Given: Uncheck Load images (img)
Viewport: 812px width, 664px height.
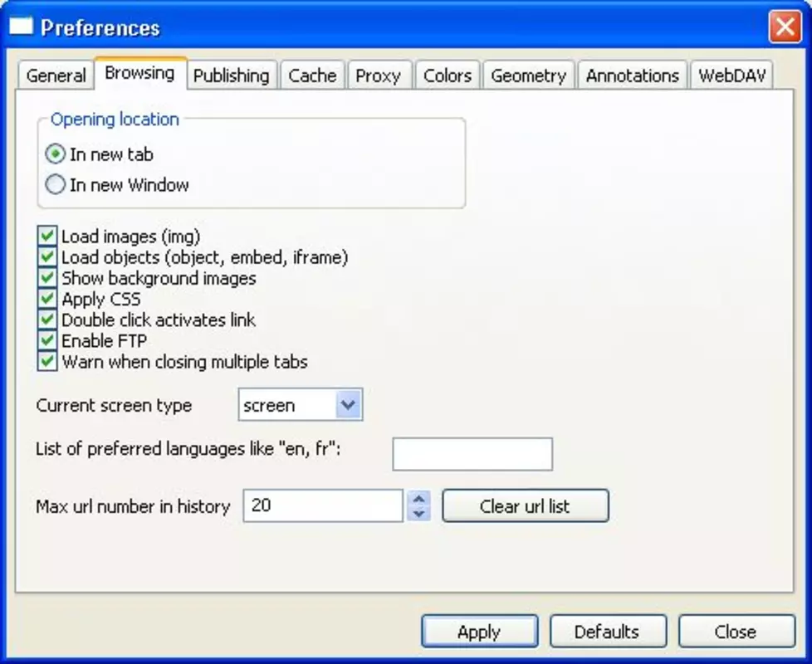Looking at the screenshot, I should click(47, 236).
